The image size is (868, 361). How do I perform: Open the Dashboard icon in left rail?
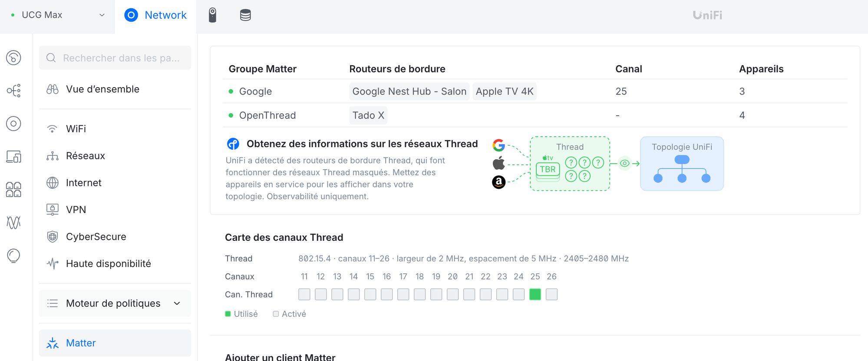[13, 58]
